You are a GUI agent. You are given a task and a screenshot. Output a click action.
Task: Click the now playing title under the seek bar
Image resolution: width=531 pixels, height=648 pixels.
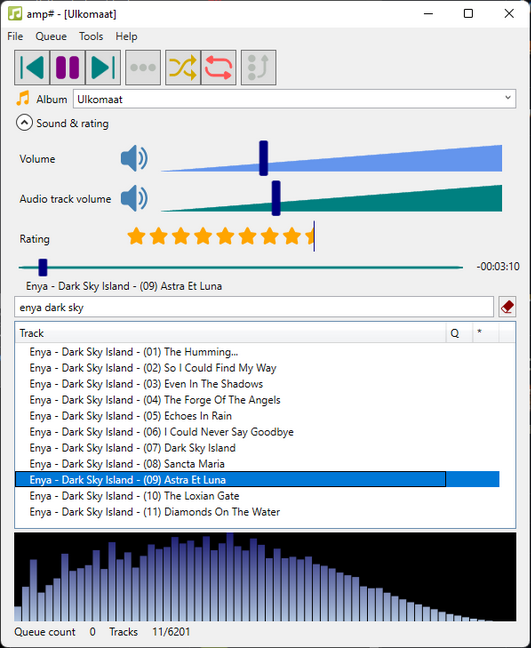pos(124,286)
